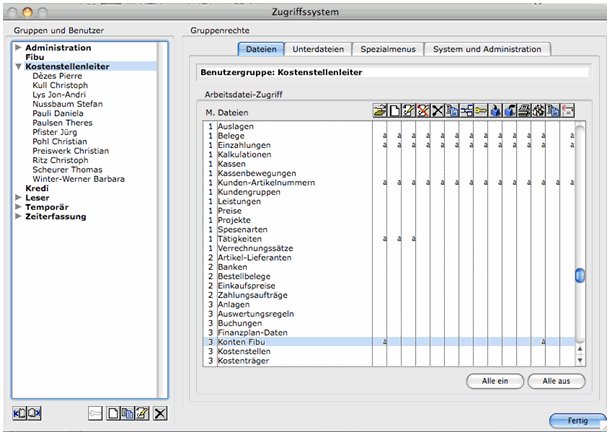Click the pencil edit icon below the user list
The width and height of the screenshot is (610, 434).
pyautogui.click(x=143, y=413)
